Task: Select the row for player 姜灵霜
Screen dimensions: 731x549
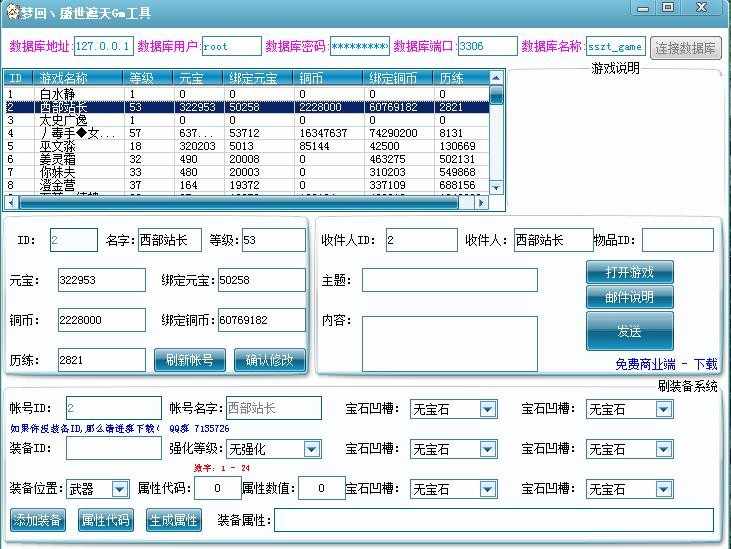Action: click(x=247, y=159)
